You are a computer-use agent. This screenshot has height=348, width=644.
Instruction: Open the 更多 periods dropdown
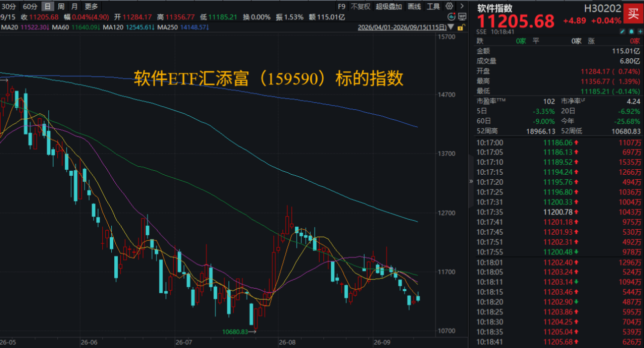[91, 6]
